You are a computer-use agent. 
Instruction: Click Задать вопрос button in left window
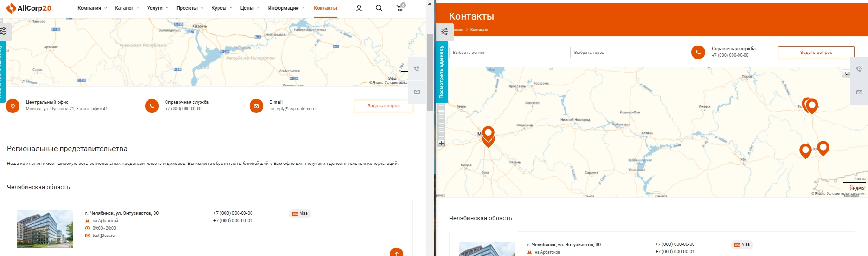point(383,106)
